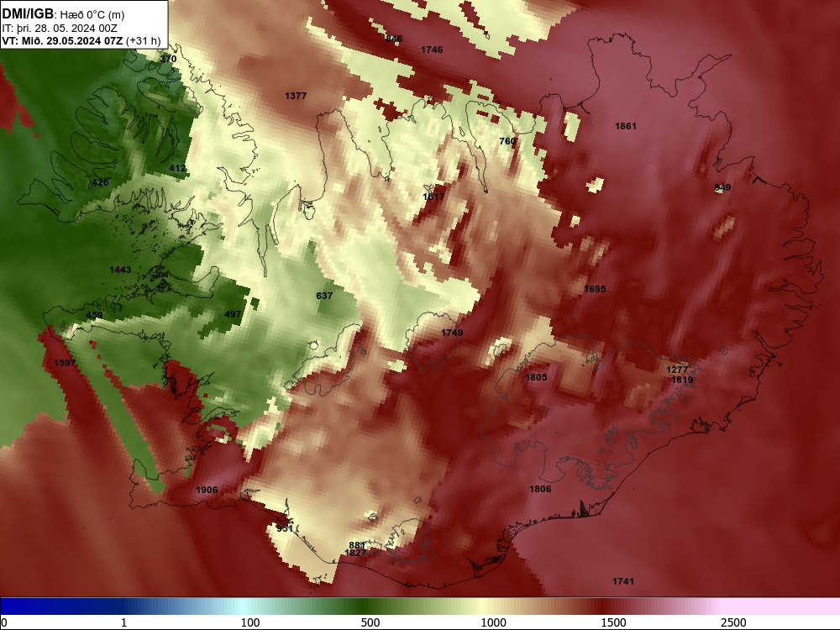840x630 pixels.
Task: Pick the 1749 height value
Action: (452, 333)
